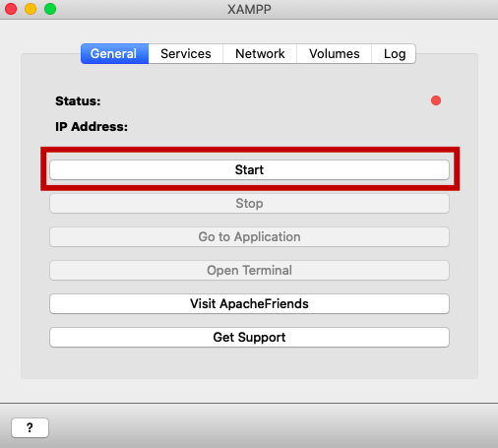Viewport: 498px width, 448px height.
Task: Switch to the General tab
Action: (x=114, y=53)
